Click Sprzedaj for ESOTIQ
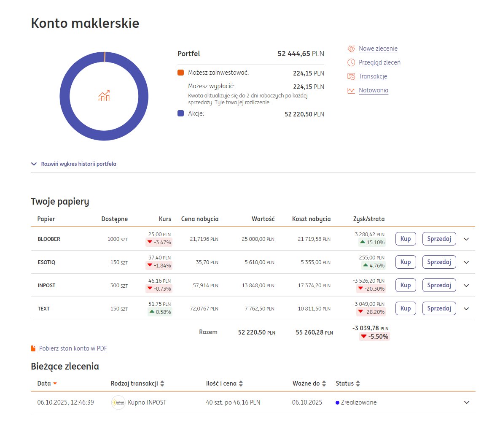Image resolution: width=500 pixels, height=448 pixels. click(439, 262)
